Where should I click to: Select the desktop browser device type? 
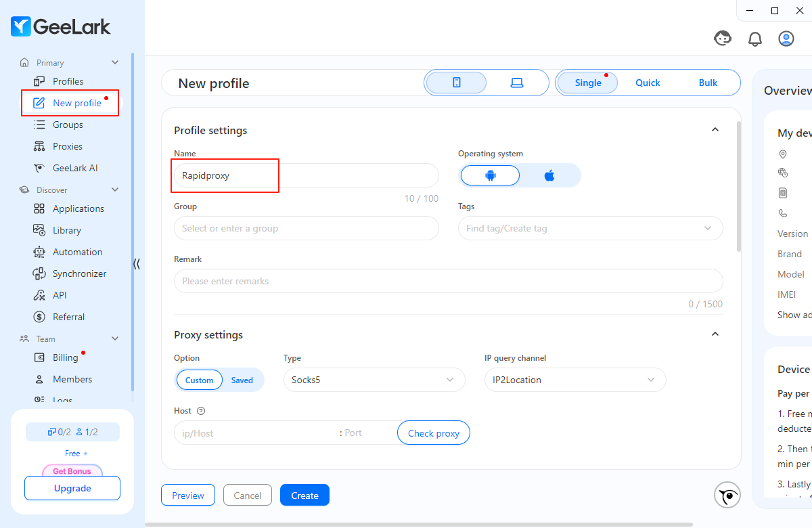(x=517, y=83)
